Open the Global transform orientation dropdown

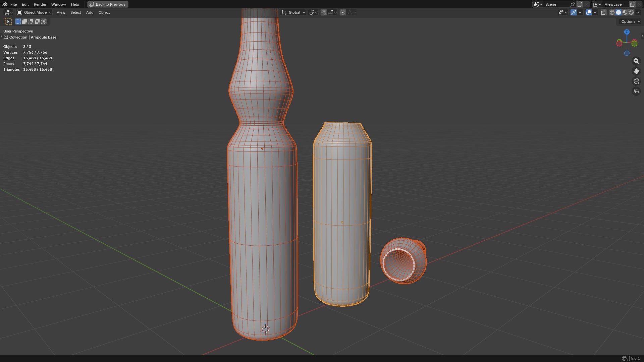[x=293, y=12]
